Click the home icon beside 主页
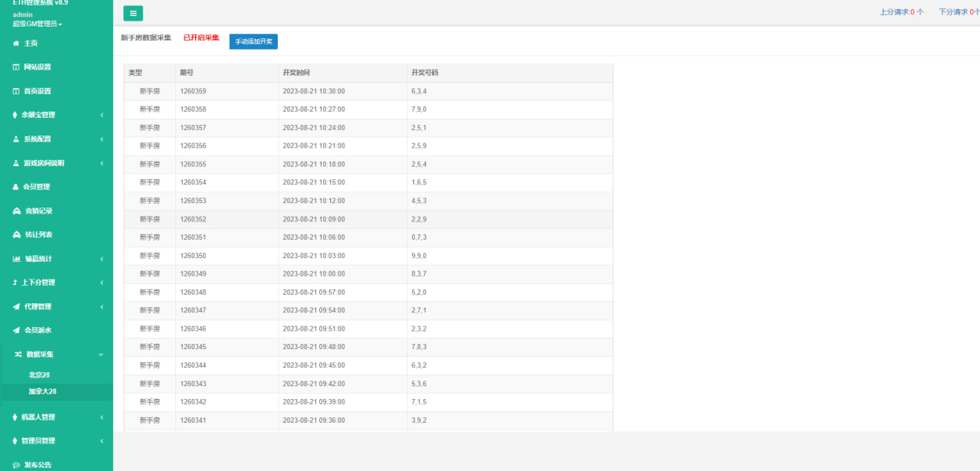The width and height of the screenshot is (980, 471). point(16,44)
